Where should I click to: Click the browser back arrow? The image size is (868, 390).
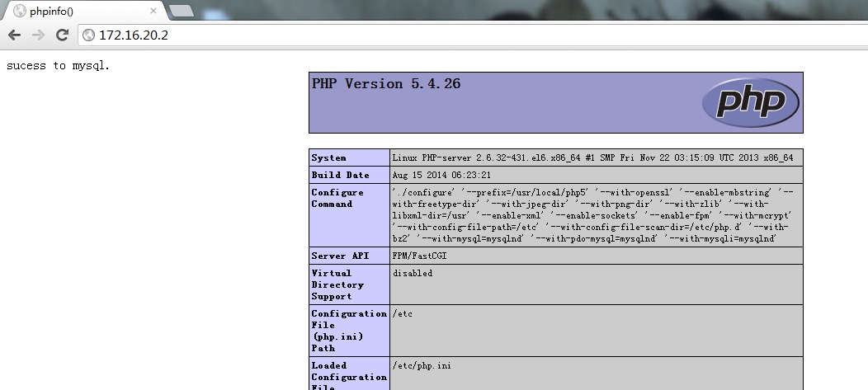(14, 35)
